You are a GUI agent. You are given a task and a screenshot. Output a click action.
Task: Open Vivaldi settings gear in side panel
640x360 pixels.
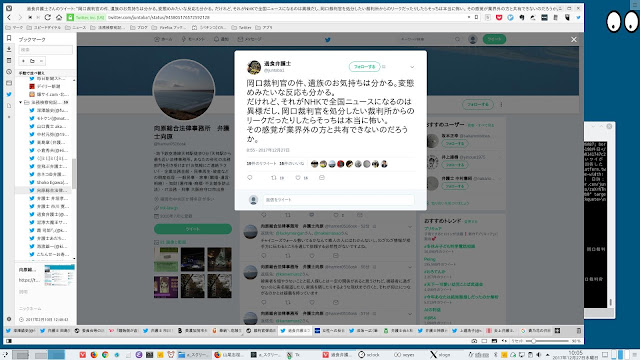tap(9, 319)
